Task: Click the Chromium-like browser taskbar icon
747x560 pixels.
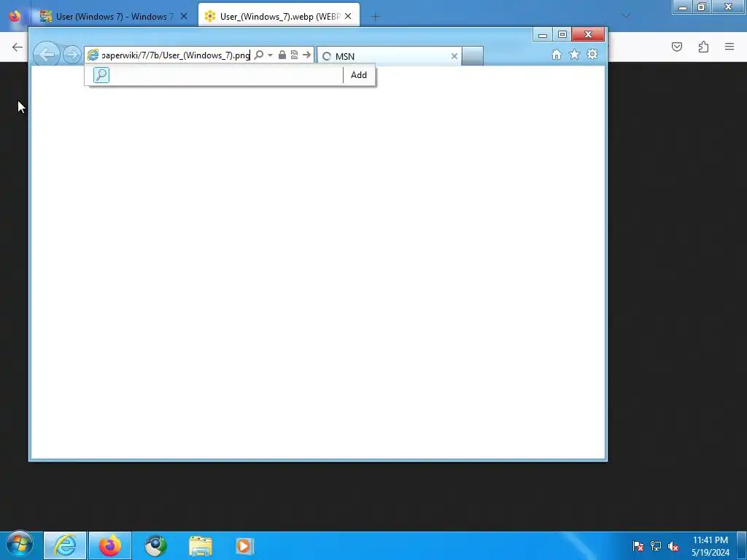Action: coord(155,545)
